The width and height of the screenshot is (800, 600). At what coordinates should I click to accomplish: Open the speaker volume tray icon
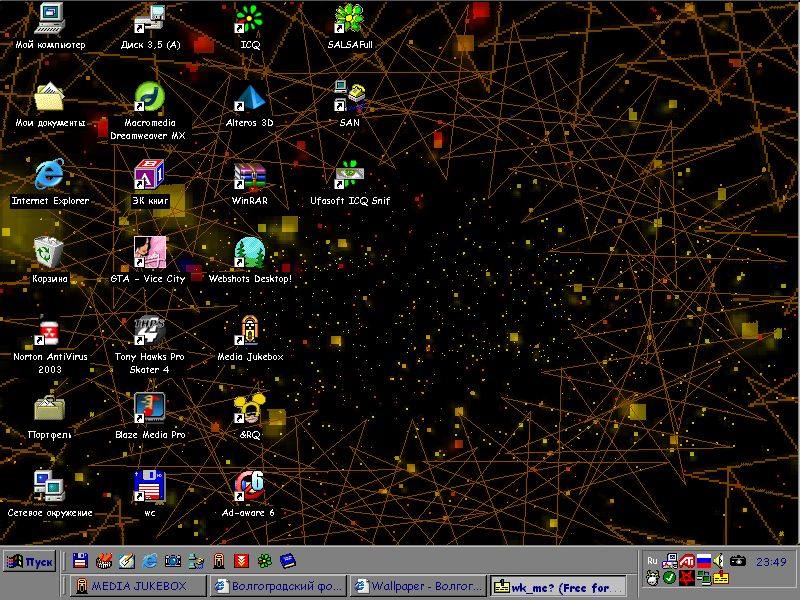coord(718,561)
